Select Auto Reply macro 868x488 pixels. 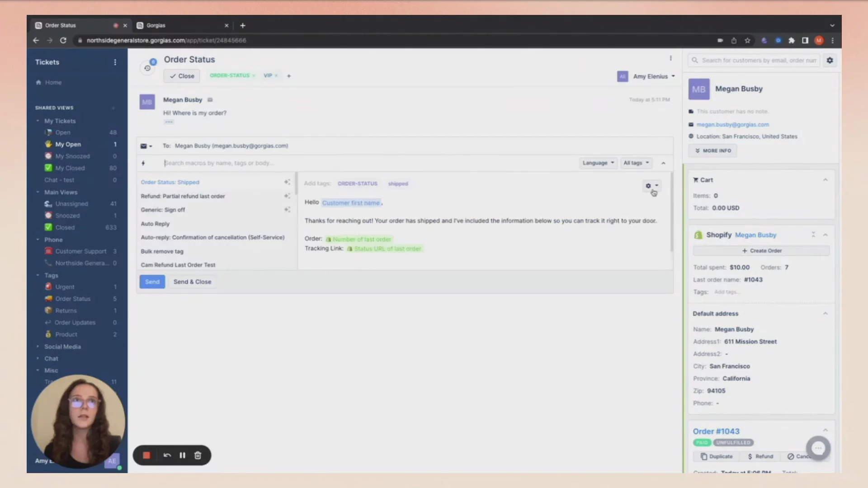coord(155,224)
